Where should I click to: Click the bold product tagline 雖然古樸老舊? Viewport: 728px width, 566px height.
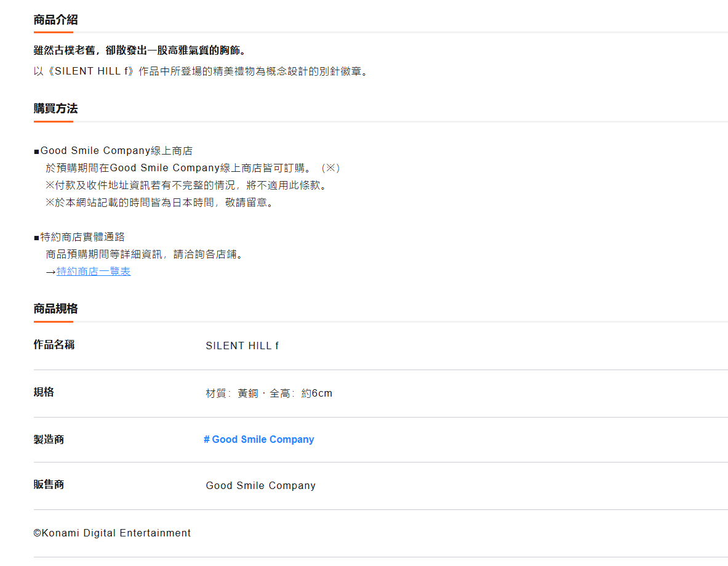(140, 50)
